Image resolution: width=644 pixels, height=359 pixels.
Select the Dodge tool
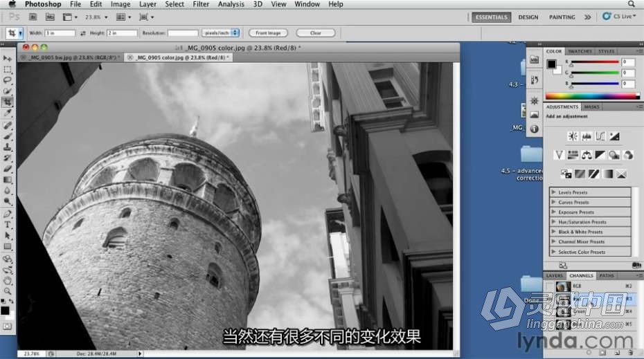8,201
